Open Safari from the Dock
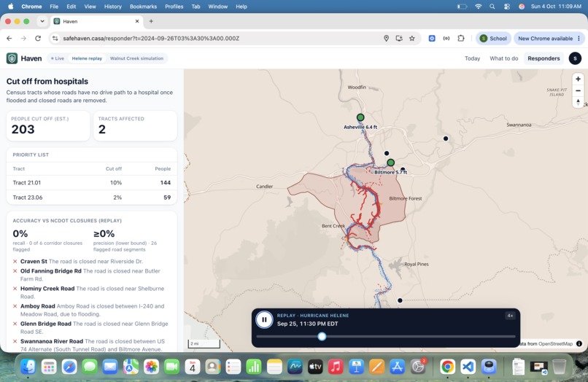 click(x=69, y=367)
